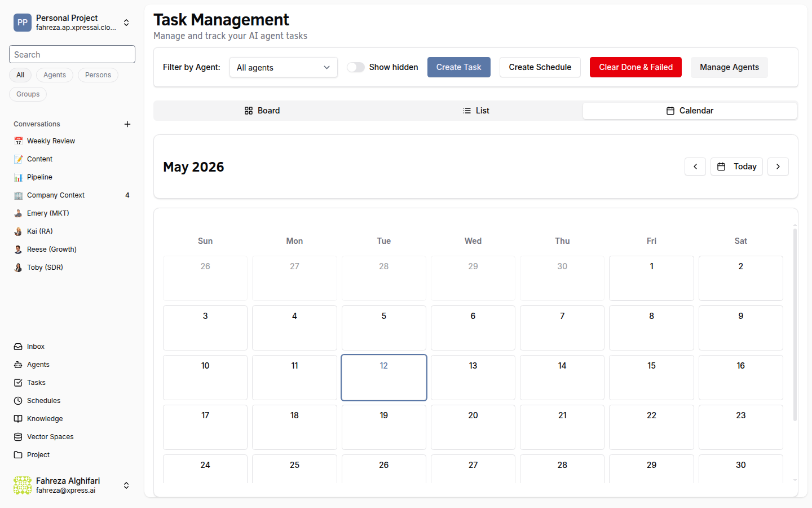Click the May 2026 month heading
The image size is (812, 508).
click(x=193, y=167)
